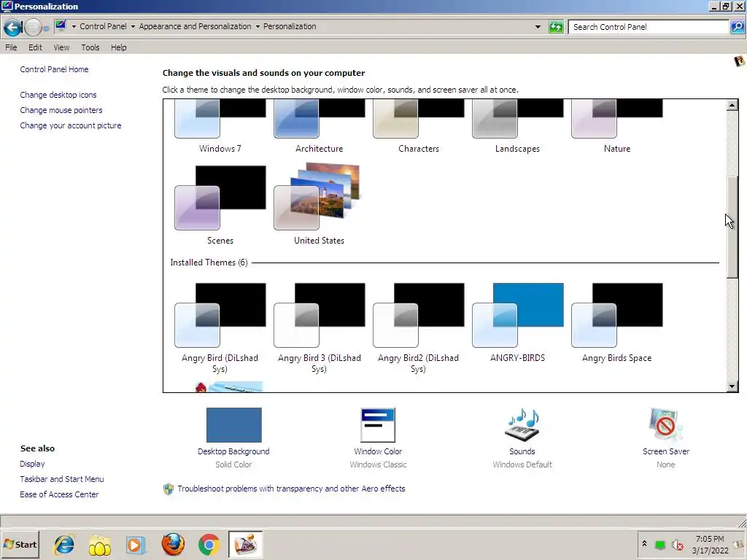Click the Forward navigation arrow
The image size is (747, 560).
pyautogui.click(x=32, y=27)
